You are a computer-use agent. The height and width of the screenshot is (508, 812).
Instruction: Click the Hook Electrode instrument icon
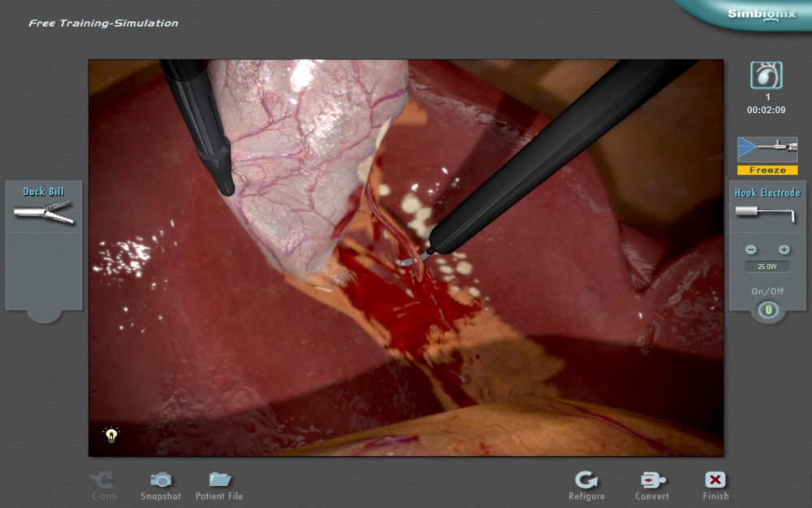click(x=767, y=213)
